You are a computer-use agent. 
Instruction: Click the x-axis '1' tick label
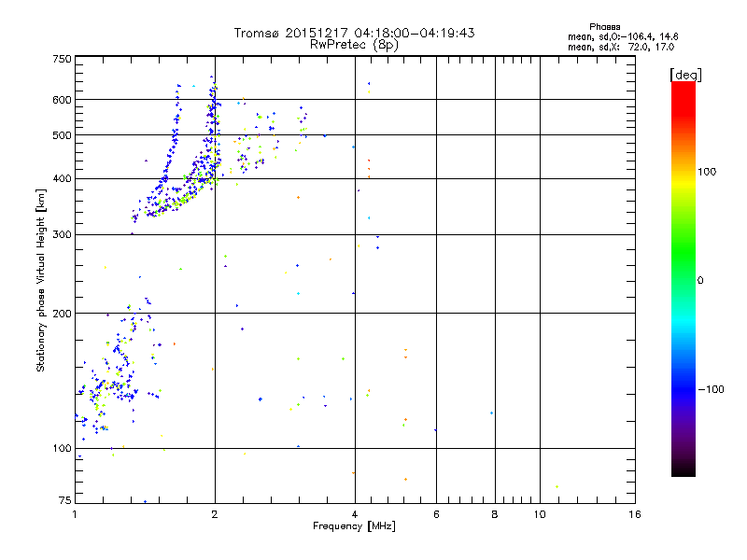click(75, 514)
